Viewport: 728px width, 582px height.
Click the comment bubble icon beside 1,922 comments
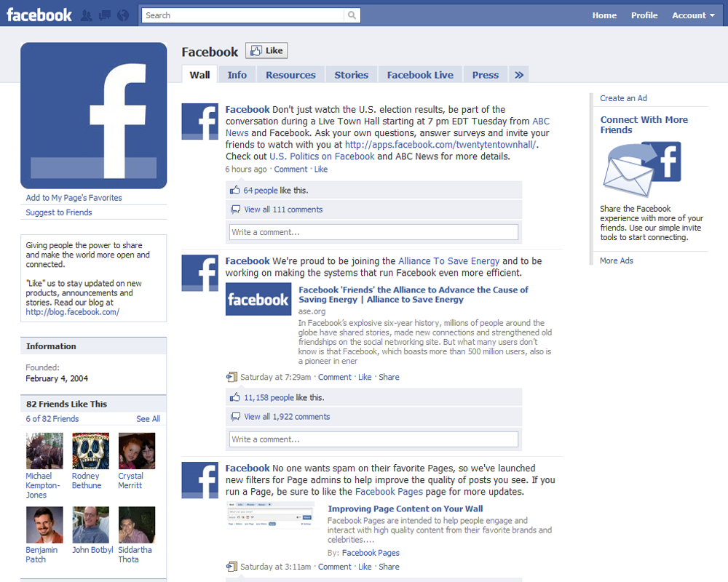click(x=236, y=417)
